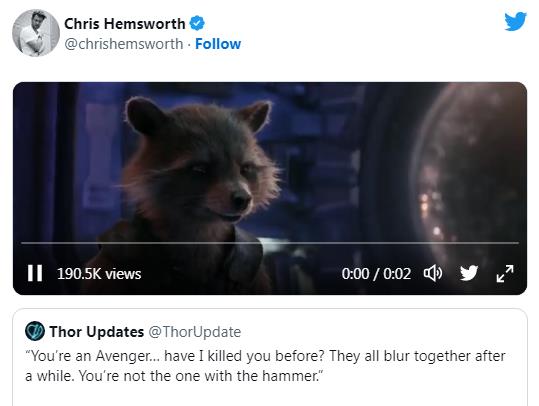Click the Thor Updates avatar icon
Screen dimensions: 539x406
click(x=35, y=331)
